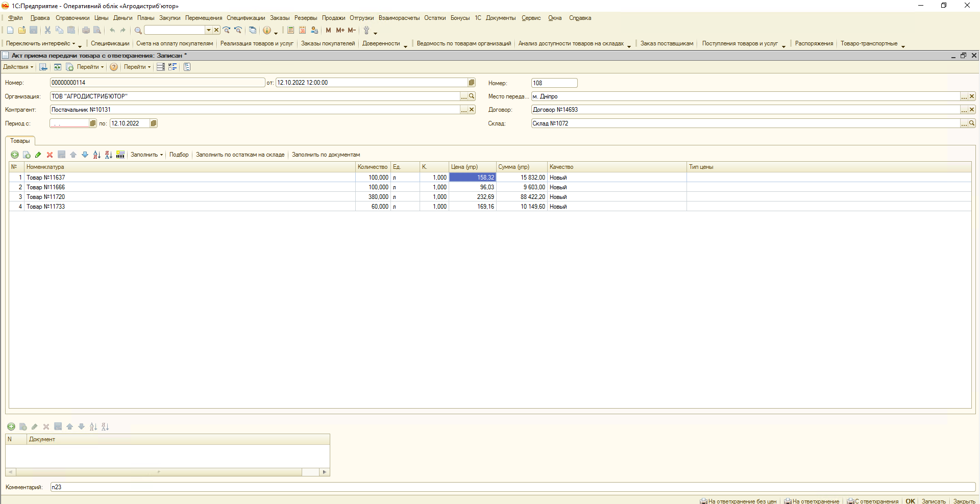This screenshot has height=504, width=980.
Task: Delete the selected row in the Товары toolbar
Action: click(50, 155)
